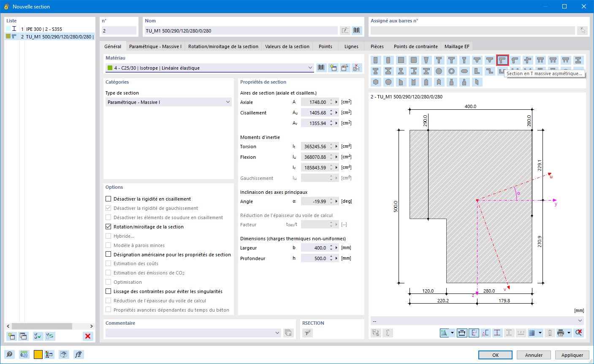This screenshot has width=594, height=364.
Task: Expand the torsion It value arrow
Action: [336, 147]
